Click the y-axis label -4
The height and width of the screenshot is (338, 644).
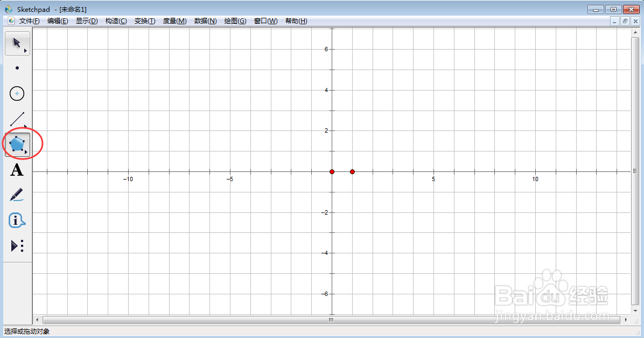(x=325, y=253)
